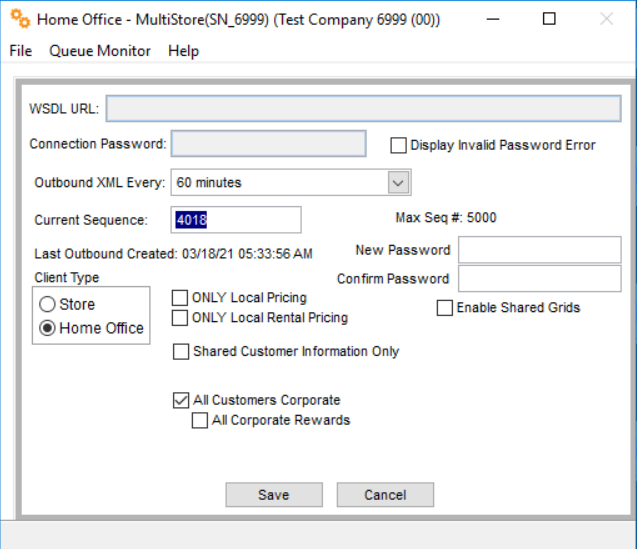This screenshot has height=549, width=637.
Task: Open the 60 minutes combo box
Action: [x=291, y=182]
